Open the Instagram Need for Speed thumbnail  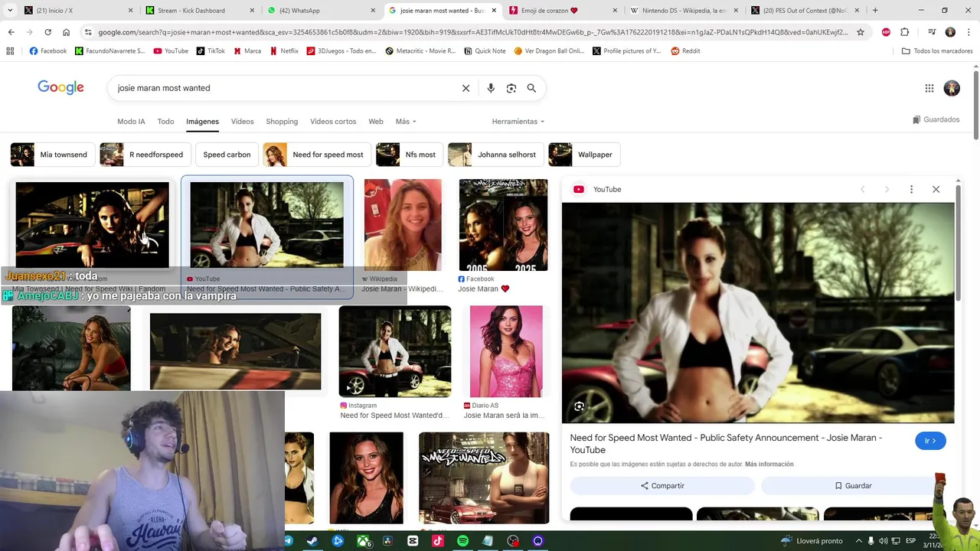pos(394,351)
